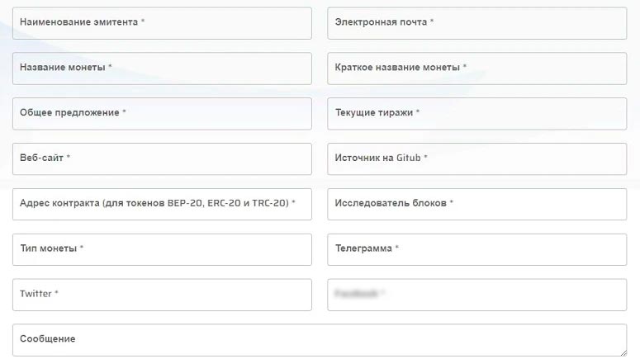Focus the Электронная почта field

point(476,23)
